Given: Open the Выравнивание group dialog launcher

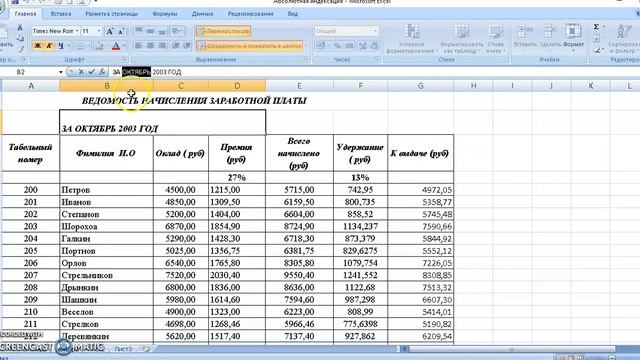Looking at the screenshot, I should [306, 60].
